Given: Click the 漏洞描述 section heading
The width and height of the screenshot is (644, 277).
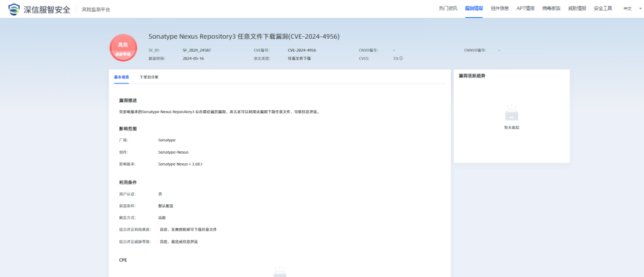Looking at the screenshot, I should click(128, 101).
